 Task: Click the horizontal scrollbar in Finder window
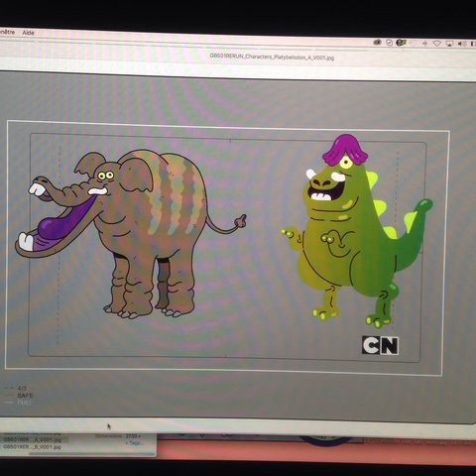(91, 453)
